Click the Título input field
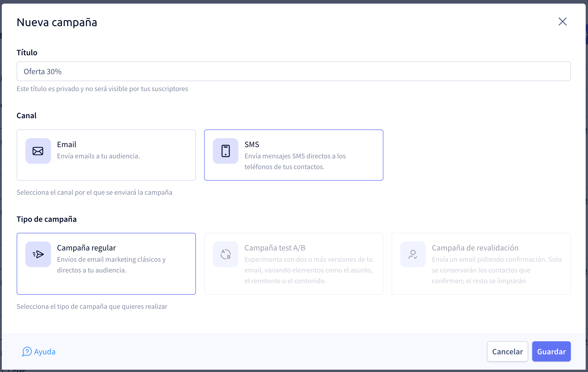588x372 pixels. point(293,71)
